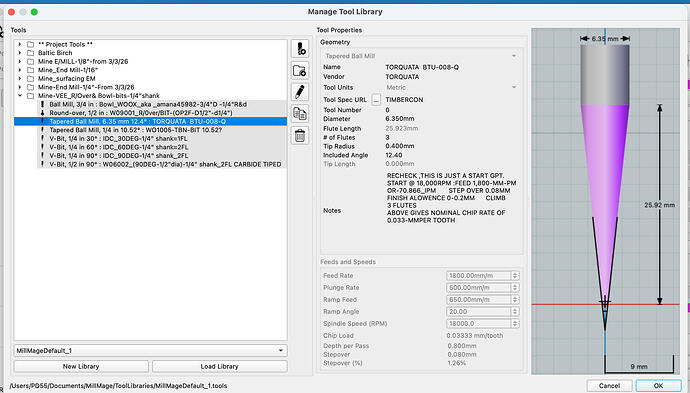Click tool icon beside Round-over 1/2 in row
The height and width of the screenshot is (393, 690).
tap(43, 113)
